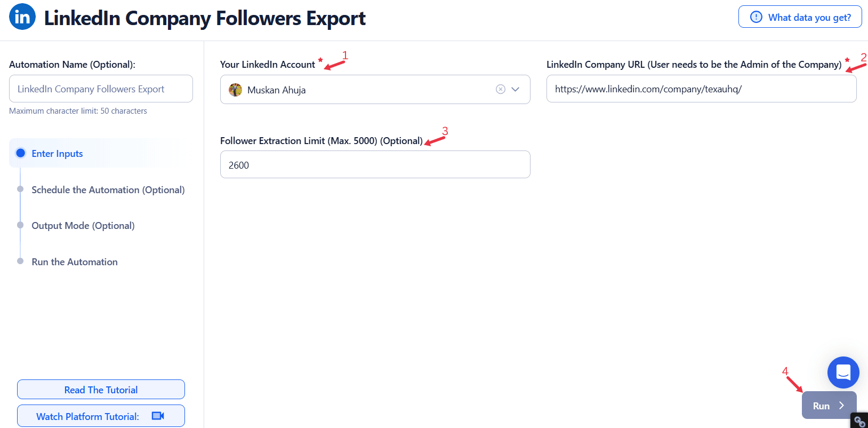Click the arrow icon on the Run button
The width and height of the screenshot is (868, 428).
(842, 406)
